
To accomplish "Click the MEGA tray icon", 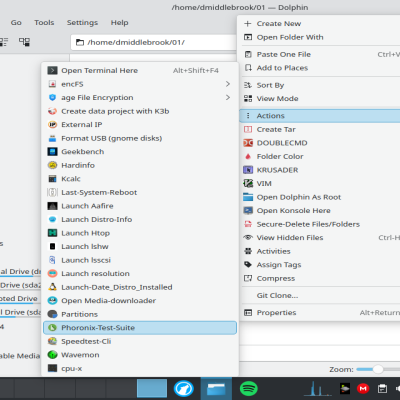I will tap(363, 389).
